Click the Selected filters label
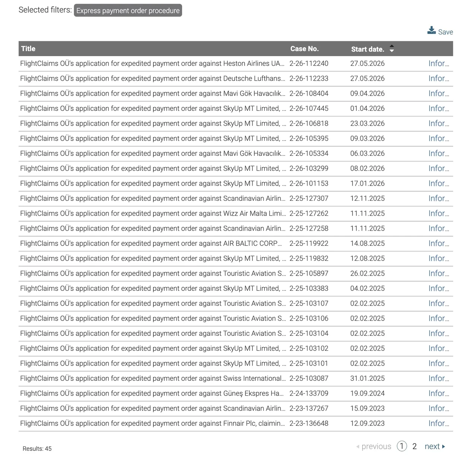Viewport: 472px width, 476px height. (45, 10)
